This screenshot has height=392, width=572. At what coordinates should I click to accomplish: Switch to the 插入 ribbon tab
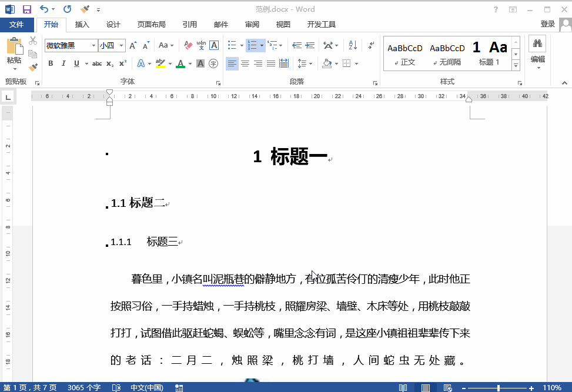[x=82, y=24]
